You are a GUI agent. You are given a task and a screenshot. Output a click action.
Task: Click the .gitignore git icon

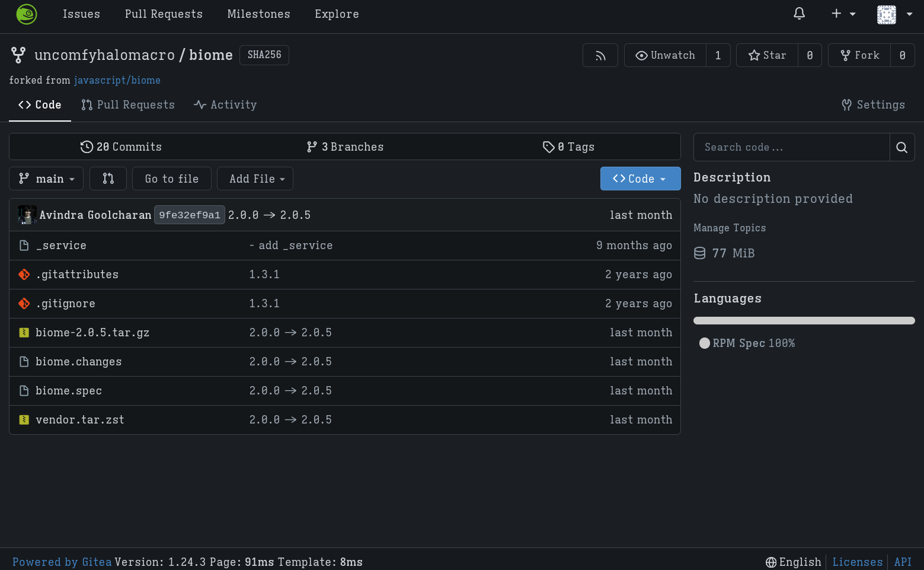(24, 304)
